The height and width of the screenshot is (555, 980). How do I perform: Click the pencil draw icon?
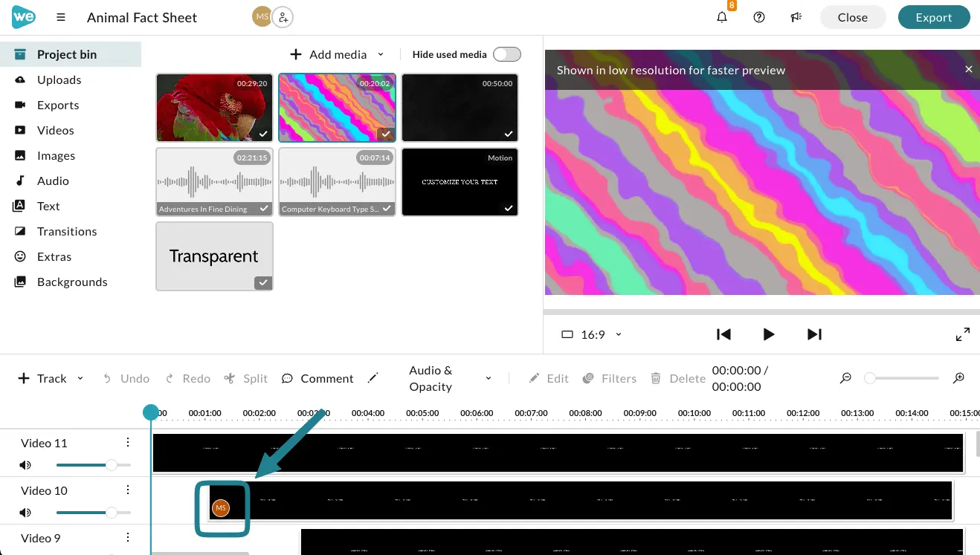373,378
